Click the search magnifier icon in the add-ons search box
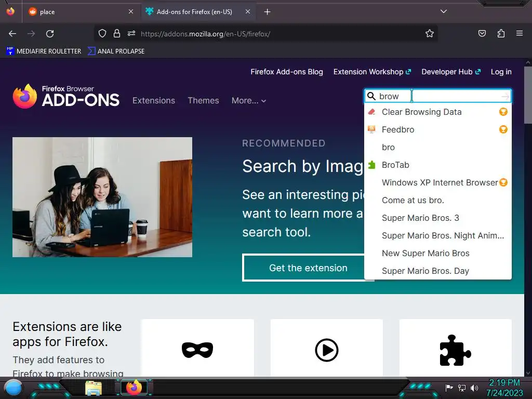 (371, 96)
